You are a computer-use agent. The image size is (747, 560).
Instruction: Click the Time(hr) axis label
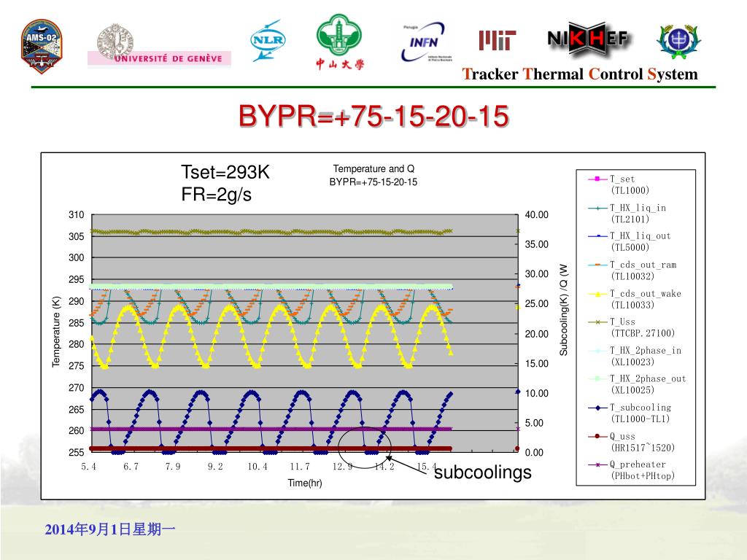coord(305,483)
